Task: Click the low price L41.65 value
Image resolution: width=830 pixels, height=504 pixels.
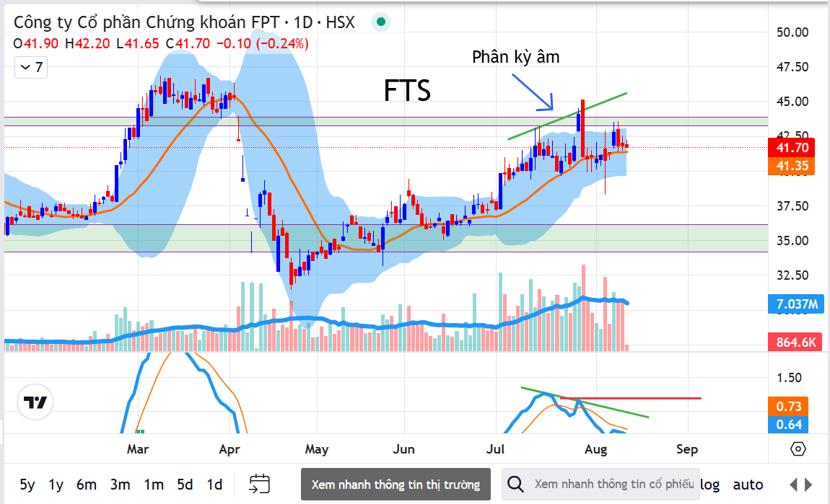Action: coord(138,43)
